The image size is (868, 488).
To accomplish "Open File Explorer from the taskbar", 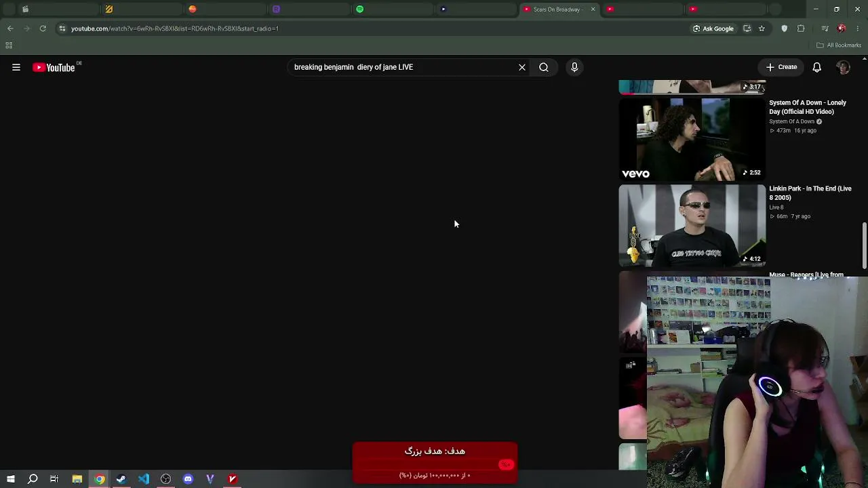I will [77, 479].
